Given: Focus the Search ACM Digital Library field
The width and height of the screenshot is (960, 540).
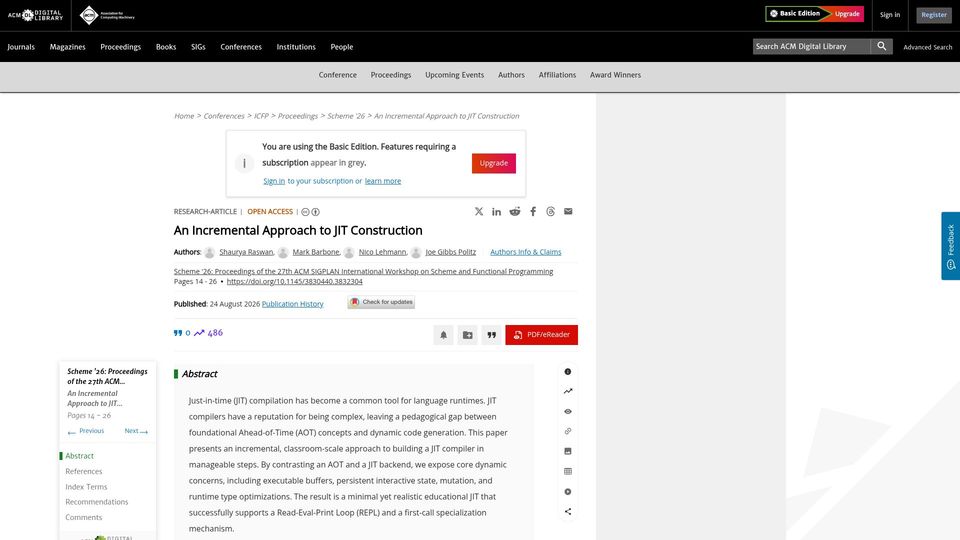Looking at the screenshot, I should click(x=811, y=47).
